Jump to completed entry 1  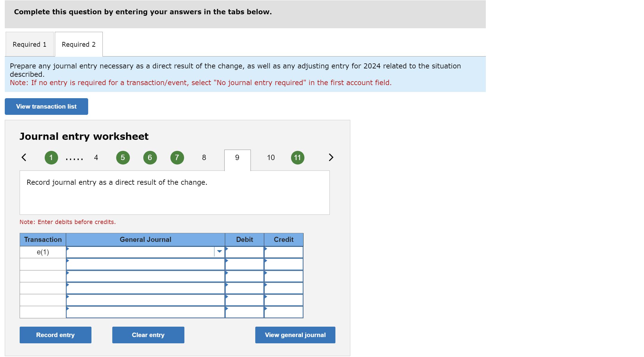click(x=51, y=158)
